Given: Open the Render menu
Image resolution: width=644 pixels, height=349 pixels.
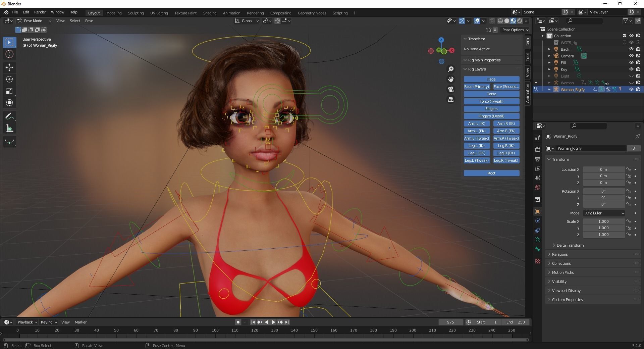Looking at the screenshot, I should pos(40,12).
